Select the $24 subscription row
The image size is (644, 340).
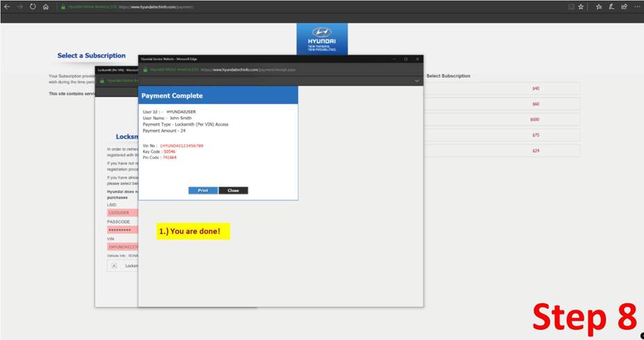pos(502,151)
